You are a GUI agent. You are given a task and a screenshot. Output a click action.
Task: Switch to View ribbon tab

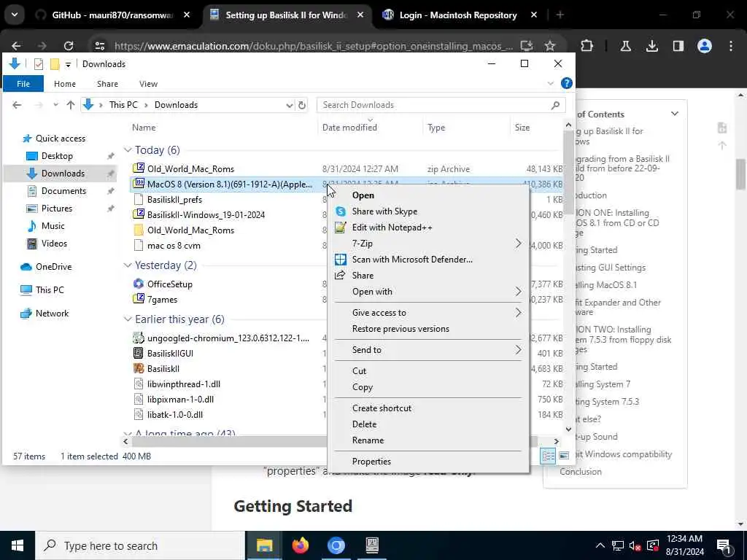tap(148, 84)
